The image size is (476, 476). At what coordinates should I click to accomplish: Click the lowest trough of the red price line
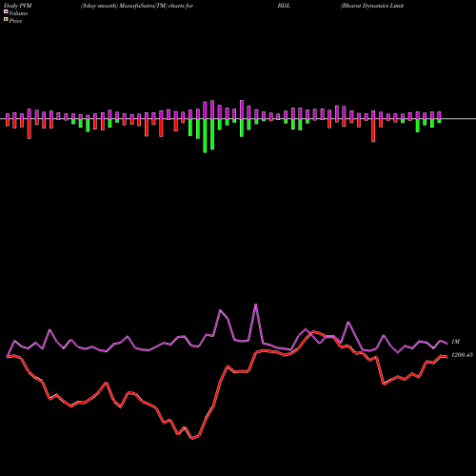tap(192, 439)
